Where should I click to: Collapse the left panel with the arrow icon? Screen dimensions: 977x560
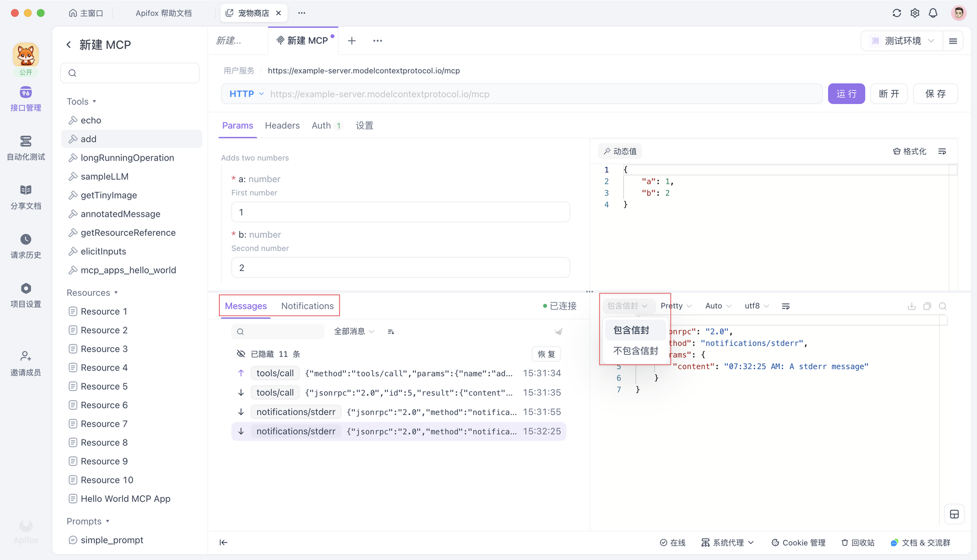(x=223, y=542)
